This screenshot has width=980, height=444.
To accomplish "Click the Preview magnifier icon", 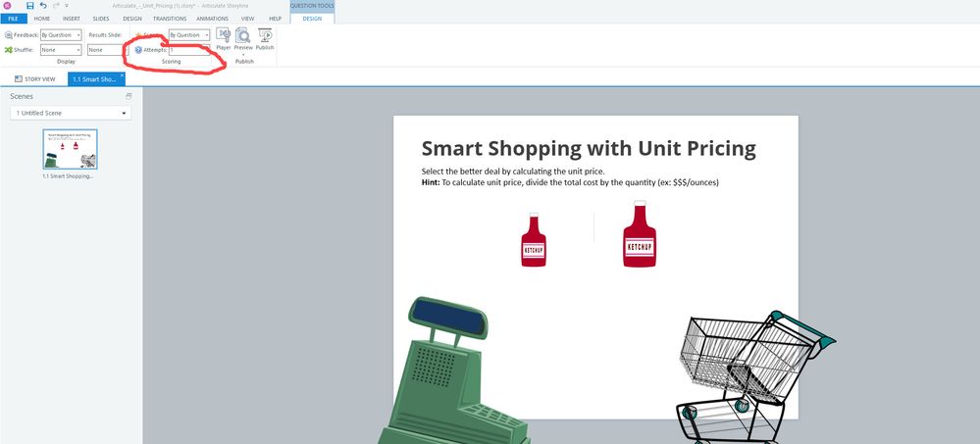I will tap(243, 35).
